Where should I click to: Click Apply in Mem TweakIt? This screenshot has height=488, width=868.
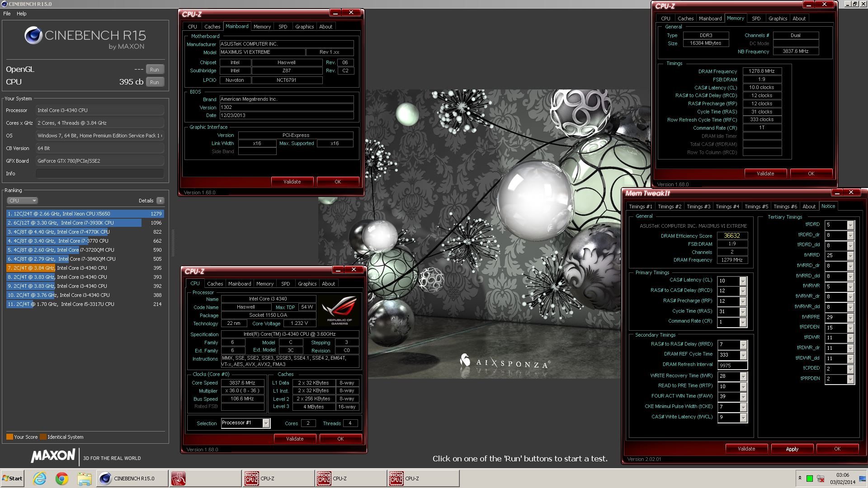point(792,449)
